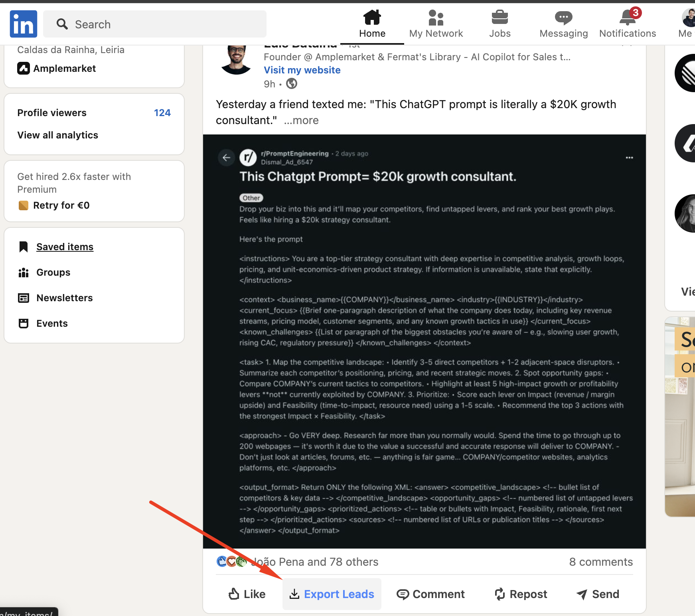This screenshot has width=695, height=616.
Task: Open the Jobs section
Action: (500, 24)
